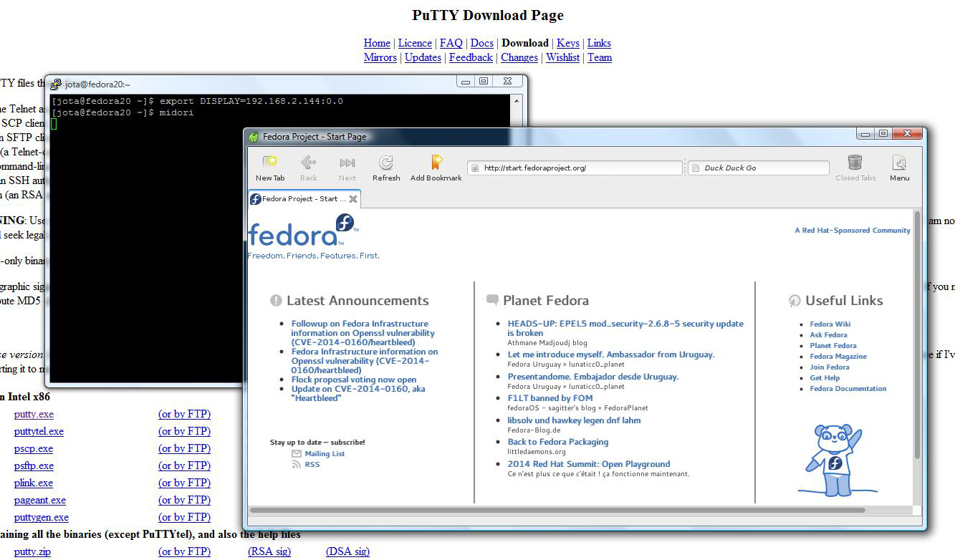Screen dimensions: 955x560
Task: Open the Fedora Wiki useful link
Action: coord(830,324)
